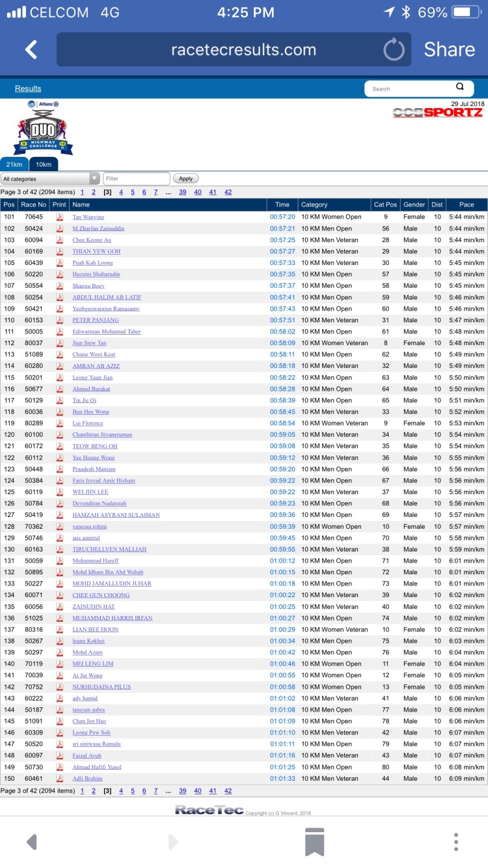Open PDF print icon for Tan Wanying

(60, 217)
